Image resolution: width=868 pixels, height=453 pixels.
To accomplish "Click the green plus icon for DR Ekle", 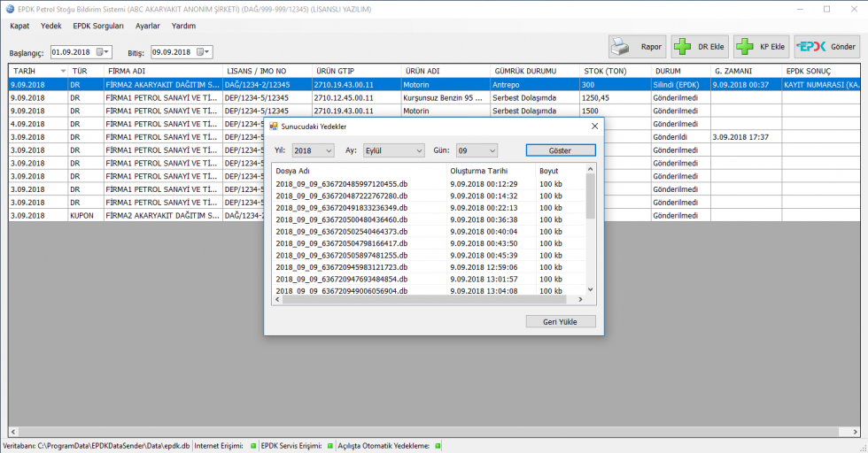I will 683,47.
